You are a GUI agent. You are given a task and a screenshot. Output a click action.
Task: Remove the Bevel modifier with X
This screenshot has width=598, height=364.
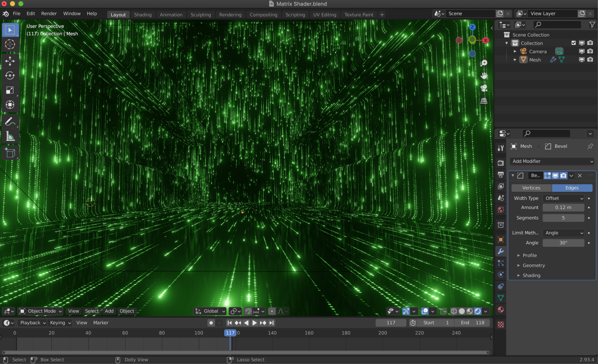pyautogui.click(x=580, y=175)
